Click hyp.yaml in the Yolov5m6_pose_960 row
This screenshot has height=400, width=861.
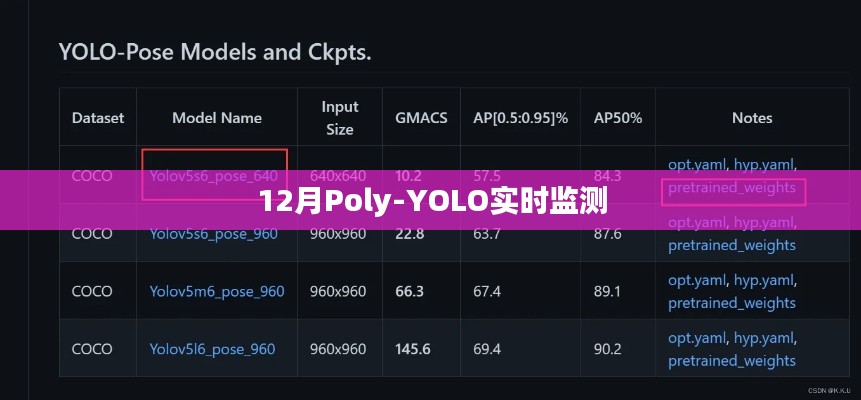pyautogui.click(x=765, y=281)
